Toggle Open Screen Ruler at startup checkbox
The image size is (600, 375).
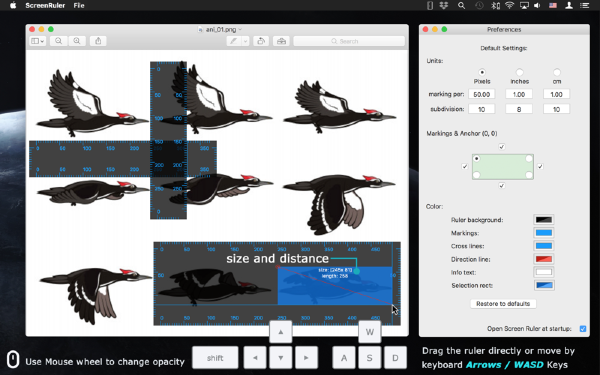583,329
